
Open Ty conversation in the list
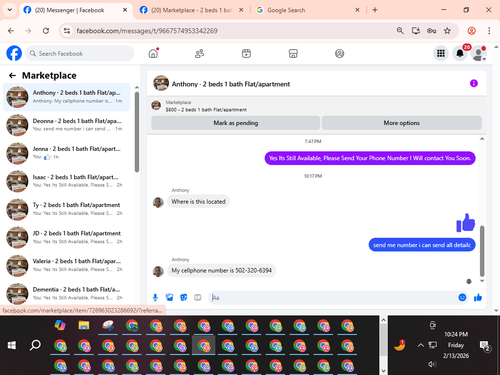pos(67,209)
